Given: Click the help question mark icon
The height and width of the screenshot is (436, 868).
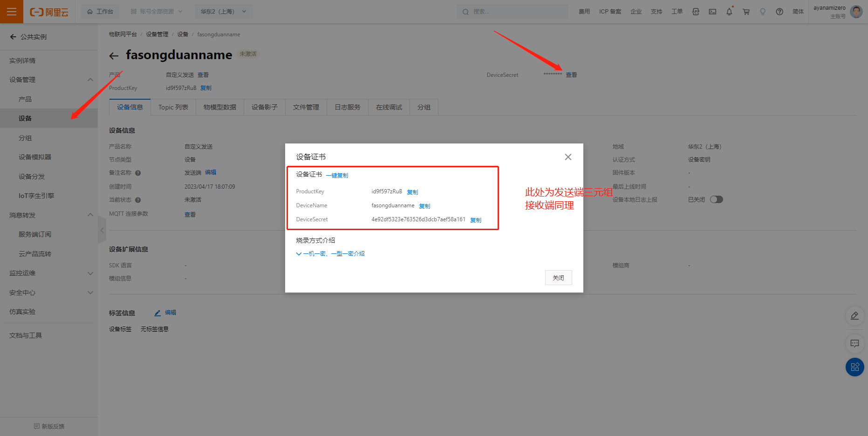Looking at the screenshot, I should tap(779, 12).
